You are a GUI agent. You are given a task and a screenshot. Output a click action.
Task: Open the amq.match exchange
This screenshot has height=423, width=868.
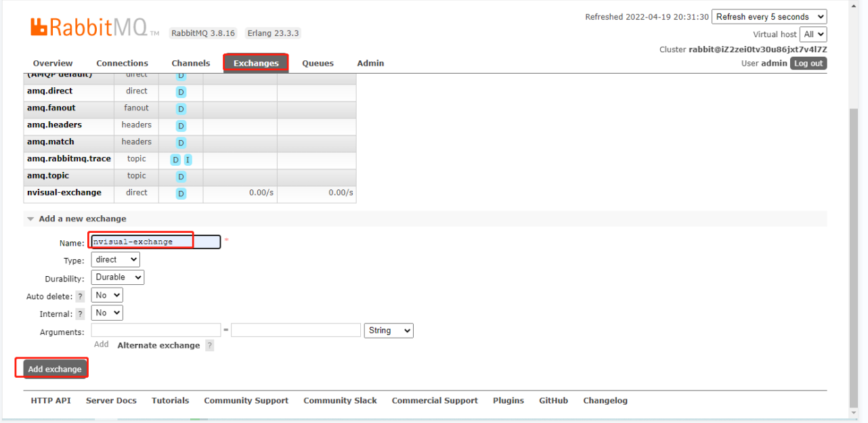[x=51, y=141]
